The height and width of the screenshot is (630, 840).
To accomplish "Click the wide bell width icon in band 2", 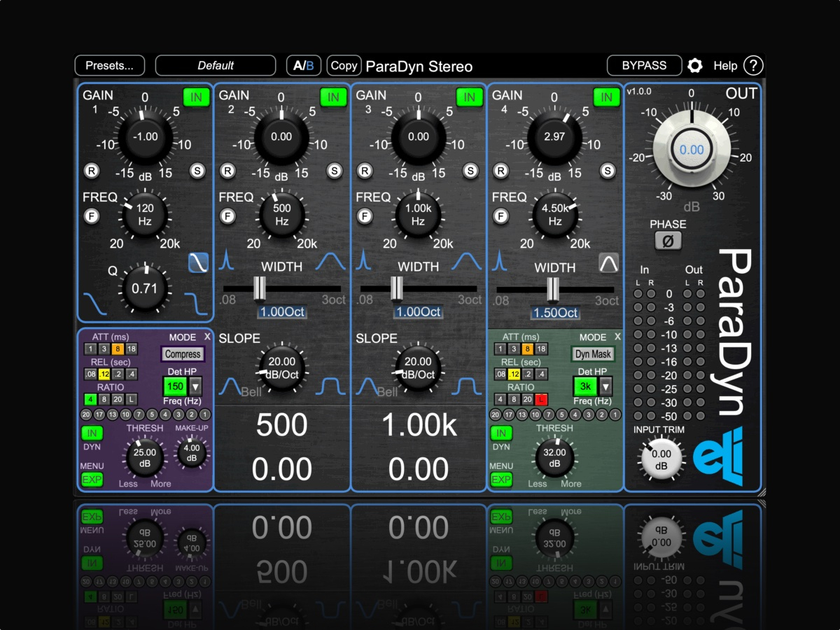I will [330, 261].
